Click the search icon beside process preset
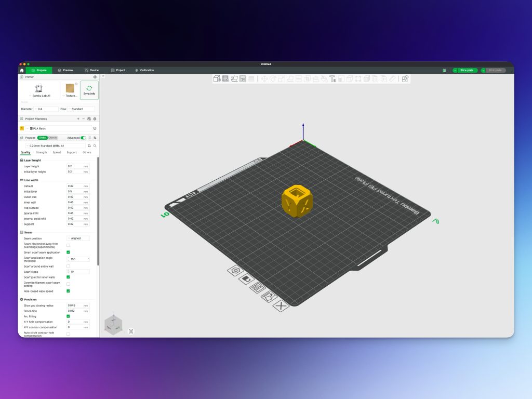Image resolution: width=532 pixels, height=399 pixels. pyautogui.click(x=95, y=146)
